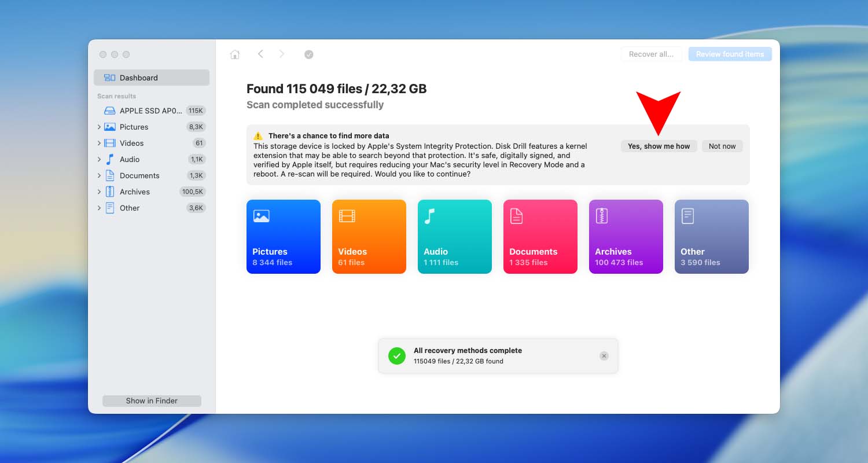The height and width of the screenshot is (463, 868).
Task: Click the Videos film icon in sidebar
Action: (109, 143)
